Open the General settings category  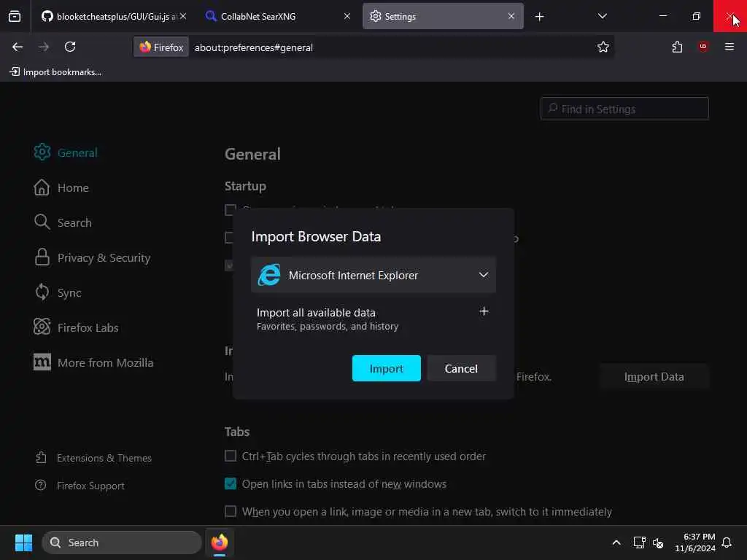point(66,152)
